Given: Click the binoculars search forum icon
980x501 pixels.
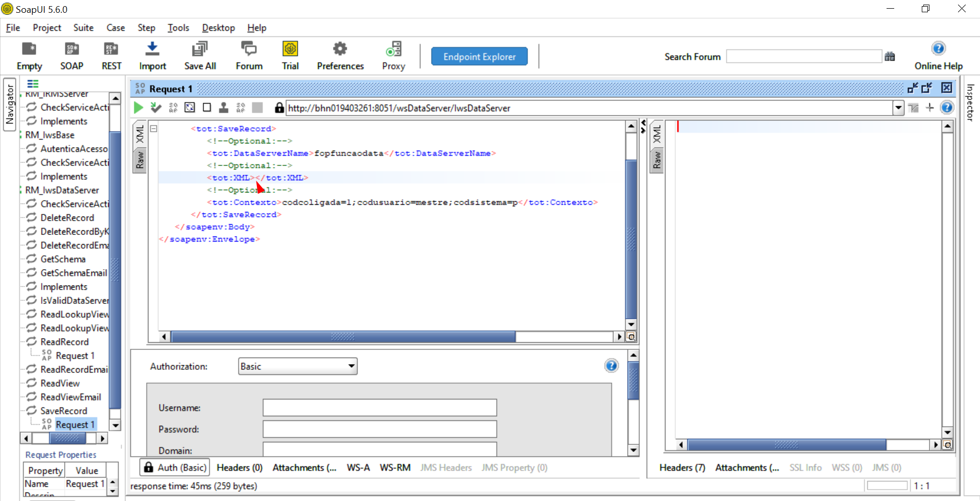Looking at the screenshot, I should click(890, 57).
